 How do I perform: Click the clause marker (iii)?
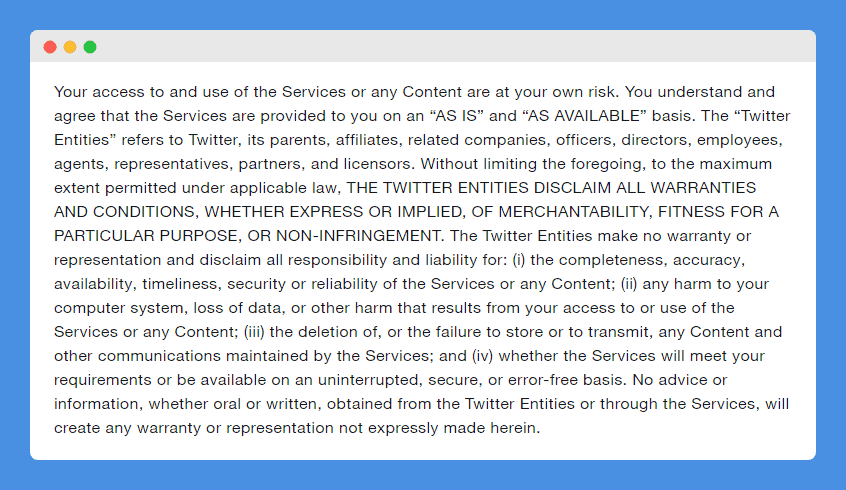tap(254, 332)
